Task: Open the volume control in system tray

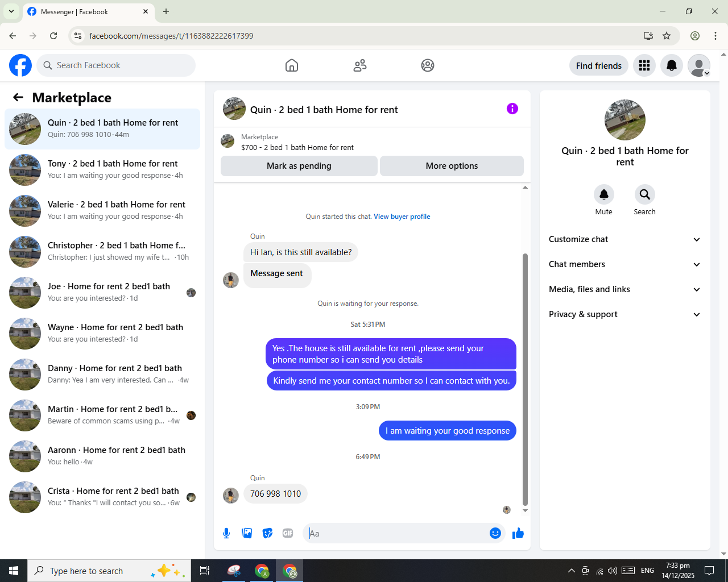Action: [x=613, y=571]
